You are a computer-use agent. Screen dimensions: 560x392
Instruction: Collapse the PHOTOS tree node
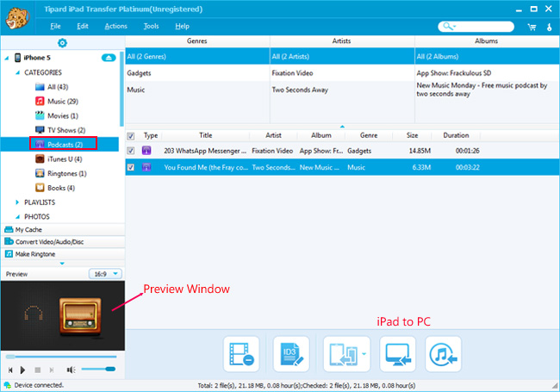click(x=17, y=217)
